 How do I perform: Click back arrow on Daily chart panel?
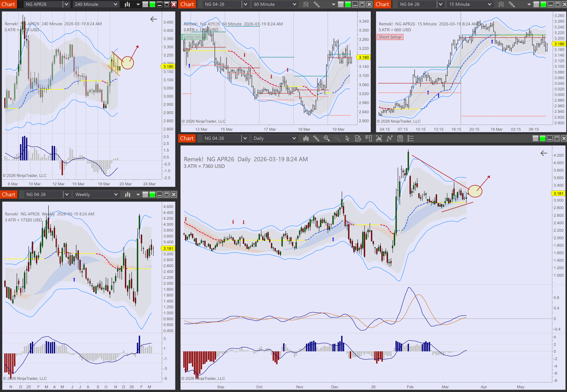[543, 153]
